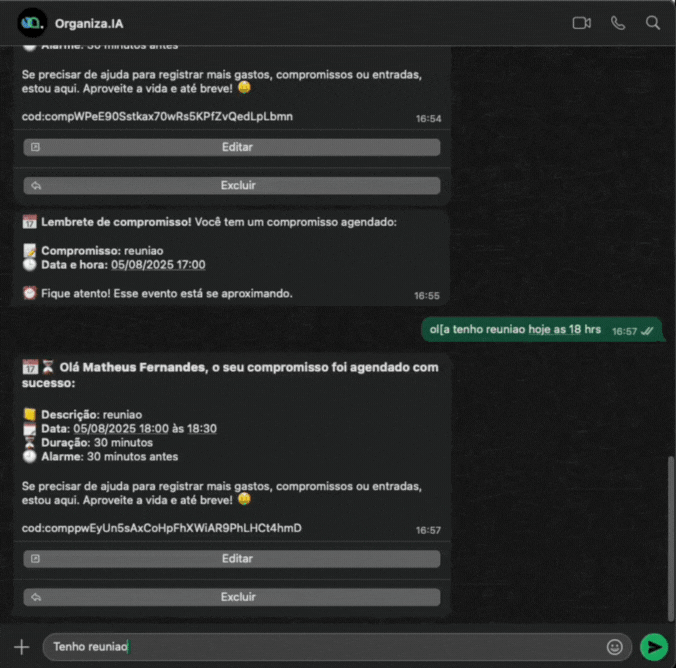676x668 pixels.
Task: Click the "Fique atento! Esse evento está se aproximando." text
Action: click(x=167, y=294)
